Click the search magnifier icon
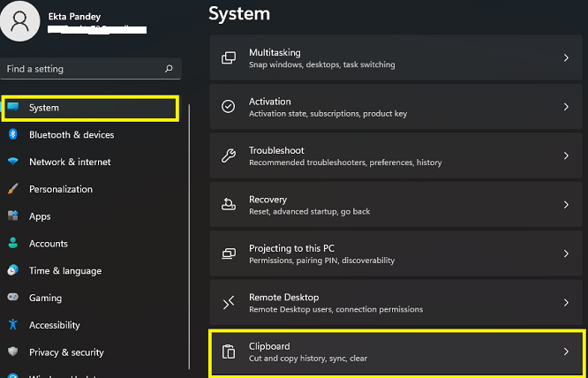The image size is (588, 378). pos(169,69)
